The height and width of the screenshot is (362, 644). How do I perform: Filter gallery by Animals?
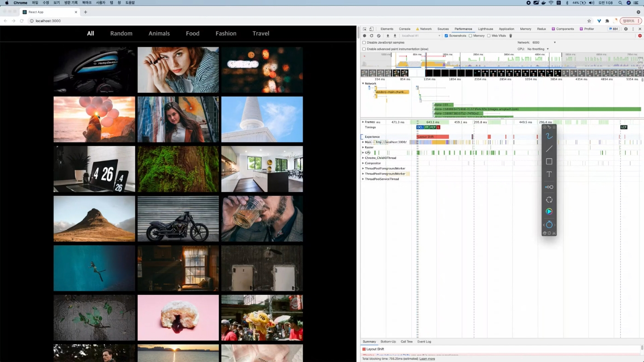159,34
